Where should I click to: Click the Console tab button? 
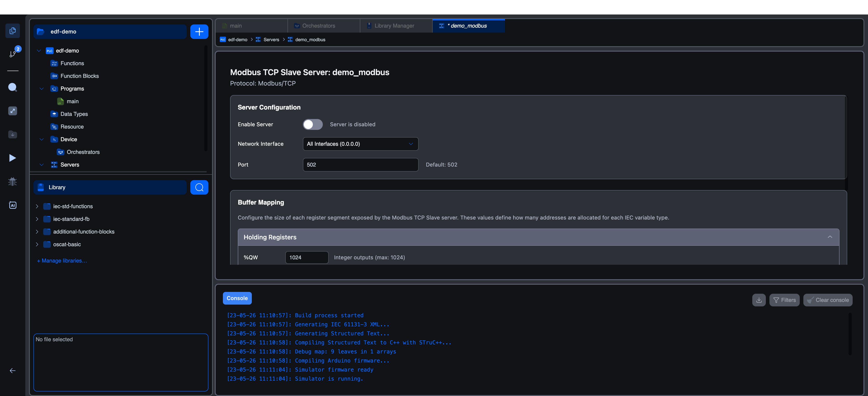coord(237,298)
